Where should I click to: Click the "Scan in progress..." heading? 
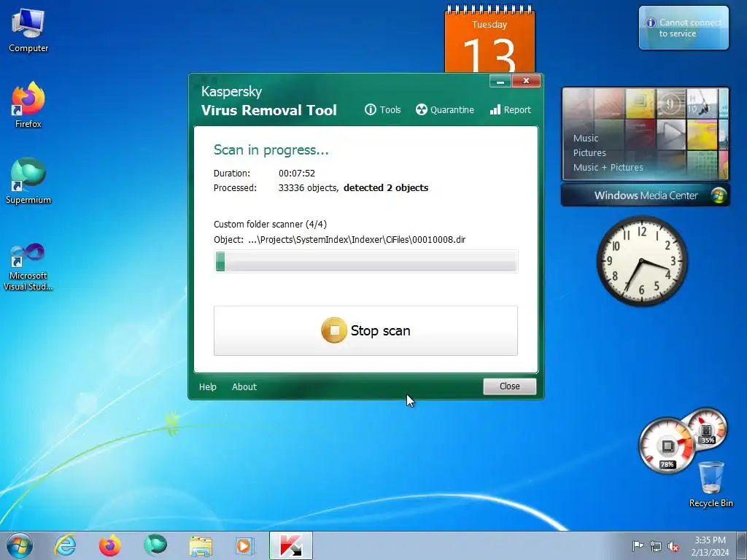click(271, 150)
